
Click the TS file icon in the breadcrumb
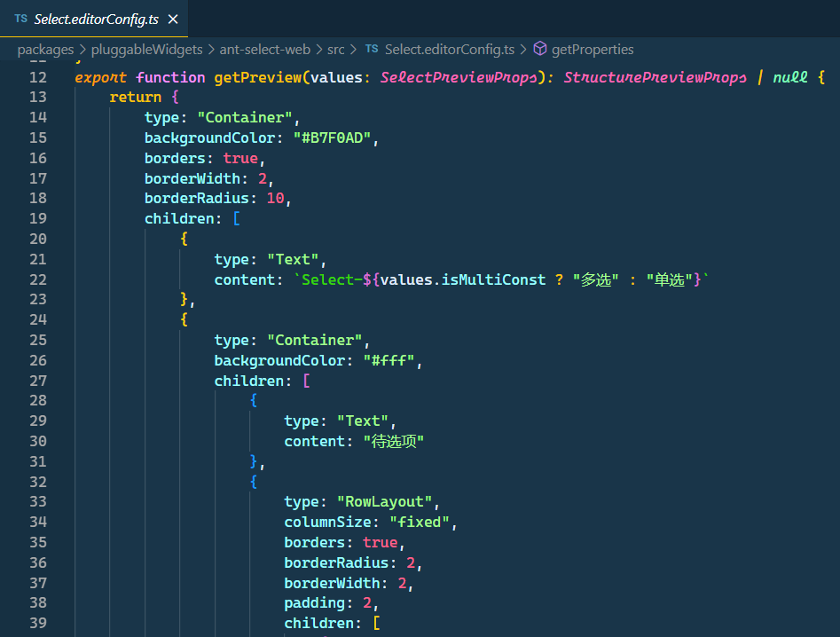coord(372,50)
